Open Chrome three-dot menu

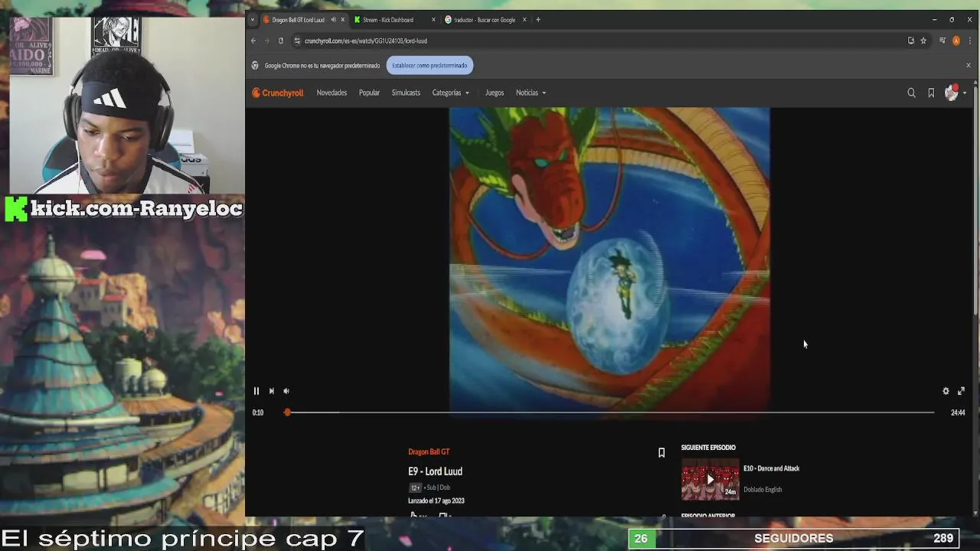(x=969, y=41)
